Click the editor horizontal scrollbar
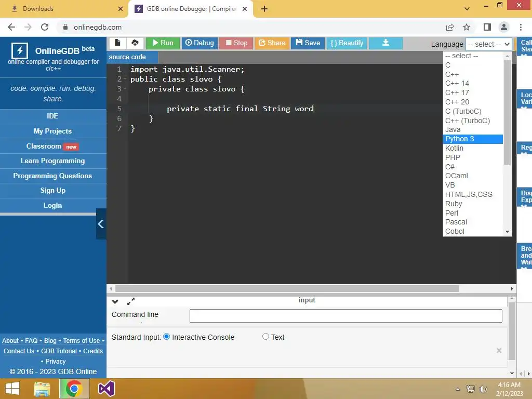532x399 pixels. coord(287,289)
